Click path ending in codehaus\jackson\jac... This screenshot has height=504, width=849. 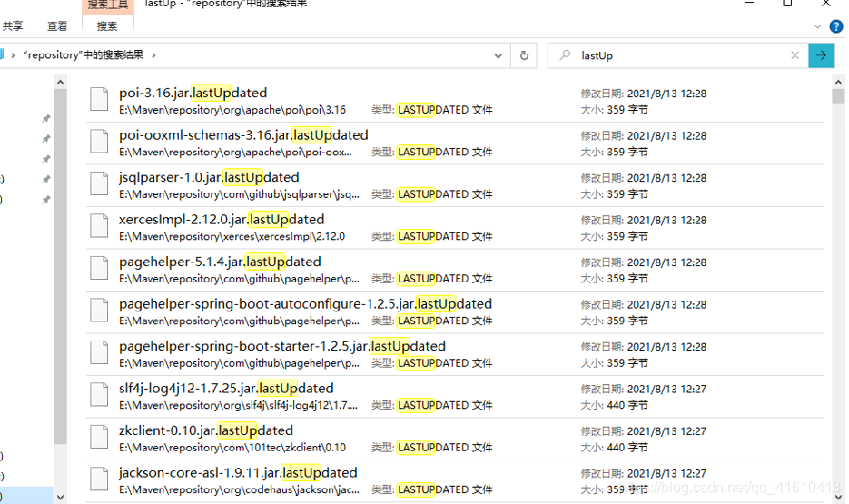(240, 490)
